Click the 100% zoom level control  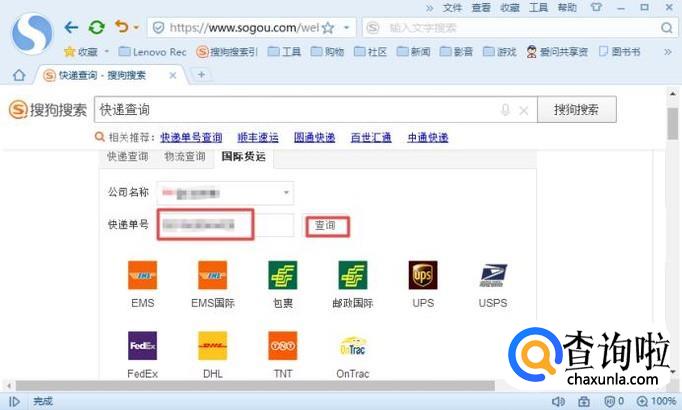coord(656,401)
